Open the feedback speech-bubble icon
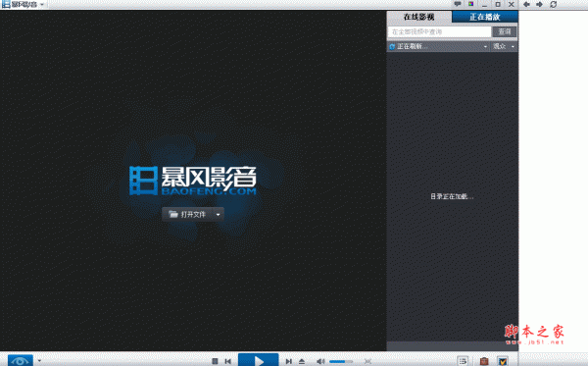 coord(457,4)
